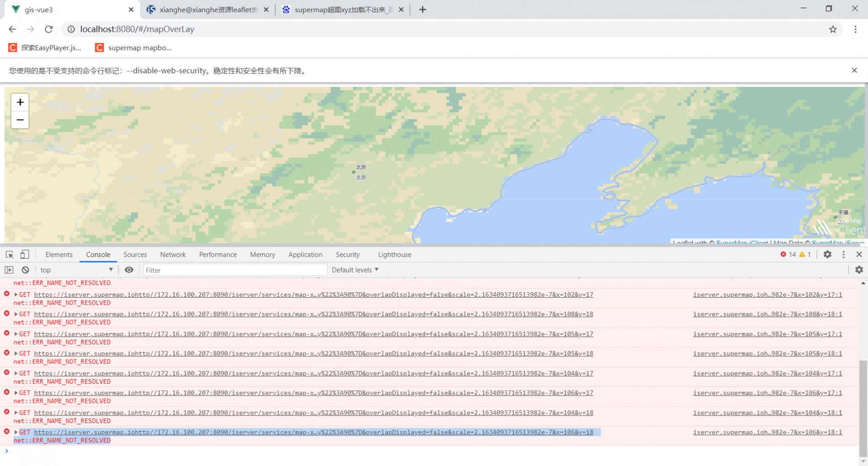
Task: Bookmark this page with star icon
Action: click(833, 29)
